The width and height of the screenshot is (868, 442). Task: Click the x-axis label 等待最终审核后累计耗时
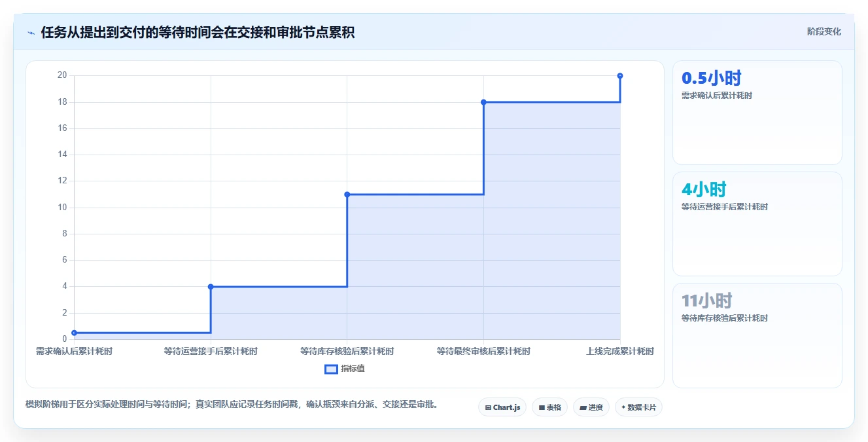tap(483, 352)
